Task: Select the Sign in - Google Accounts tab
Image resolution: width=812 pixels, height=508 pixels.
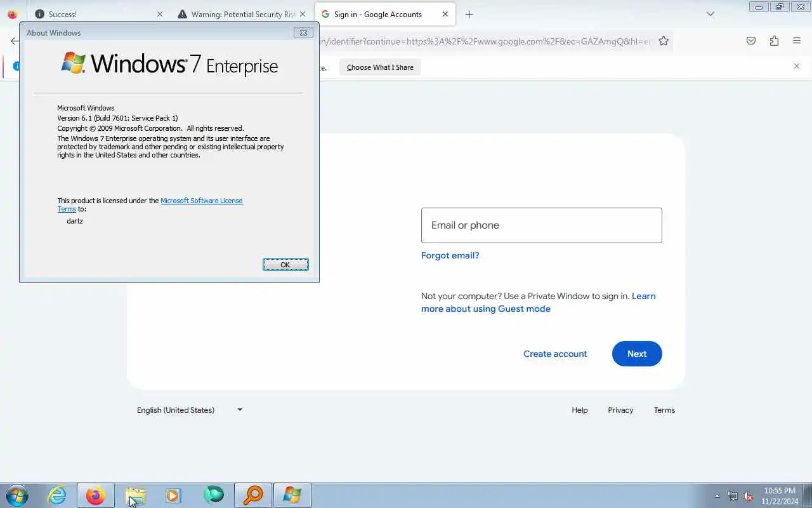Action: [385, 14]
